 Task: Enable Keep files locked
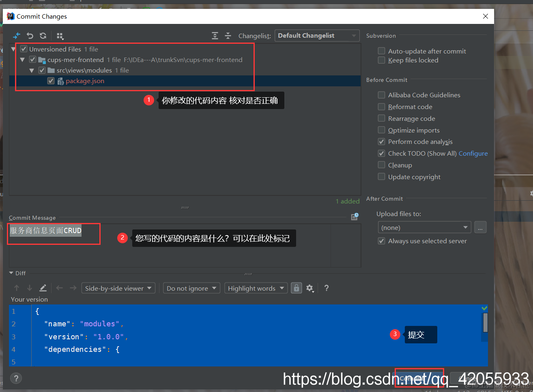pos(381,60)
